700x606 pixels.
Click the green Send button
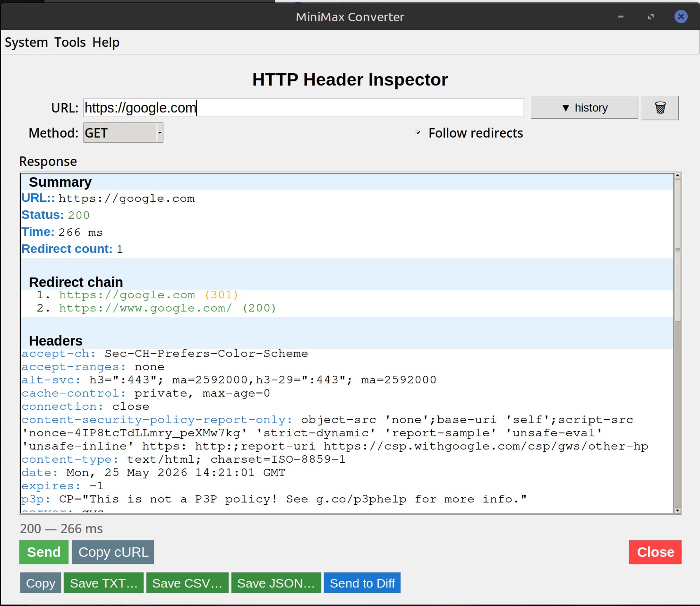(44, 552)
